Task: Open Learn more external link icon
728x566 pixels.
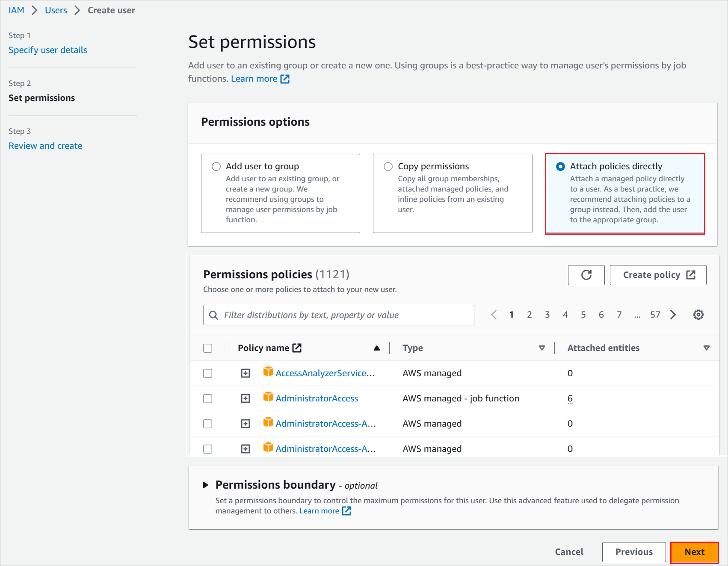Action: pos(285,79)
